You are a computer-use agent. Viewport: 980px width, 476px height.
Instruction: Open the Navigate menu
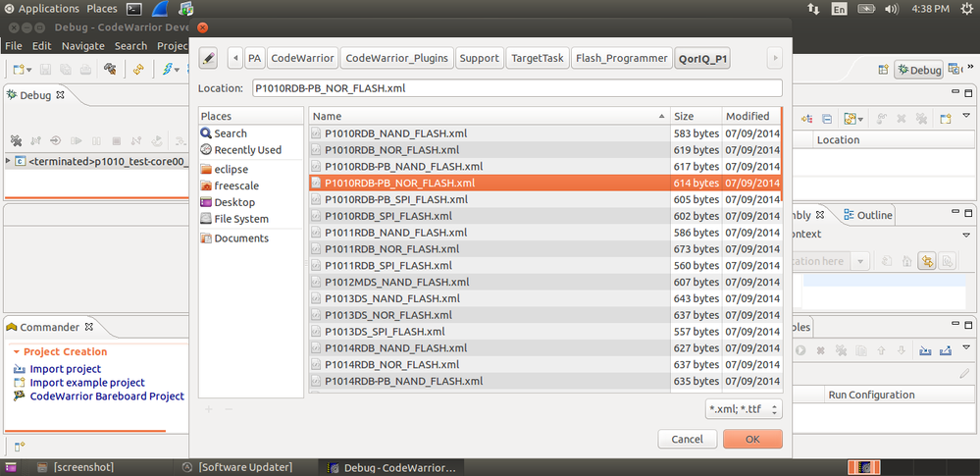point(83,46)
